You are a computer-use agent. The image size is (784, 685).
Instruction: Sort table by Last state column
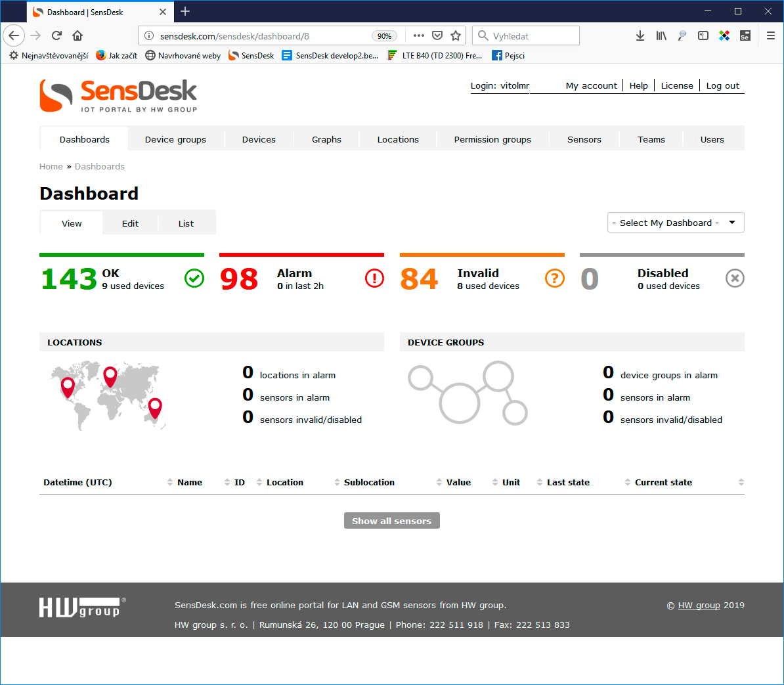point(568,482)
